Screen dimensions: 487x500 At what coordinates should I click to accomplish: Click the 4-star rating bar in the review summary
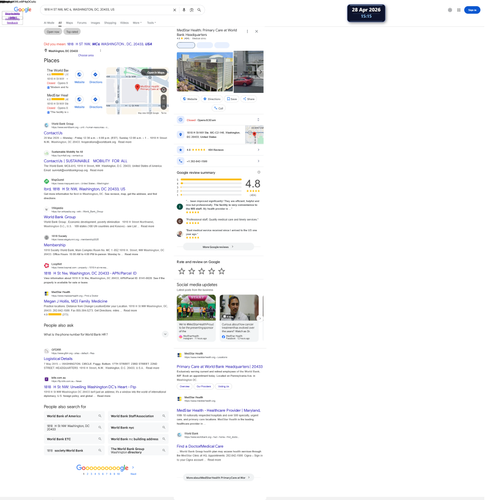(x=210, y=183)
